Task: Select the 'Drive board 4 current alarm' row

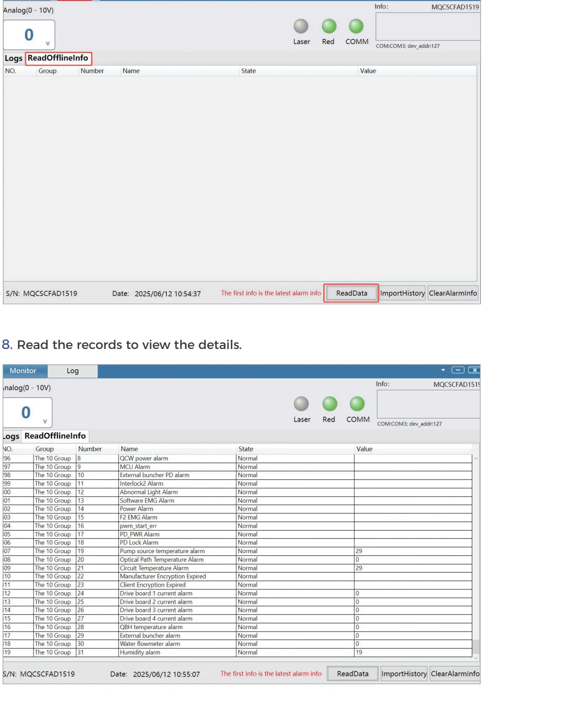Action: (237, 619)
